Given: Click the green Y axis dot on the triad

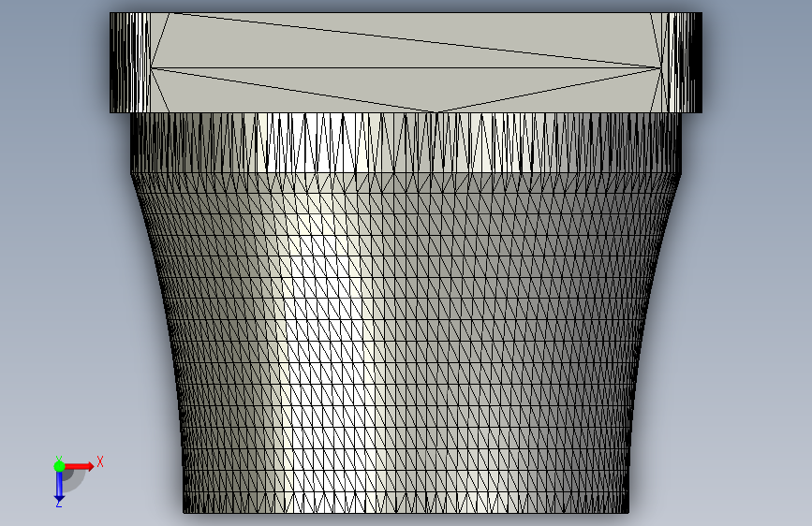Looking at the screenshot, I should (59, 466).
